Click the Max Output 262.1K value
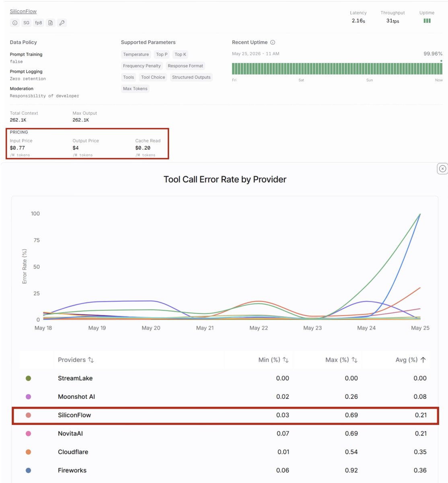448x483 pixels. 81,120
